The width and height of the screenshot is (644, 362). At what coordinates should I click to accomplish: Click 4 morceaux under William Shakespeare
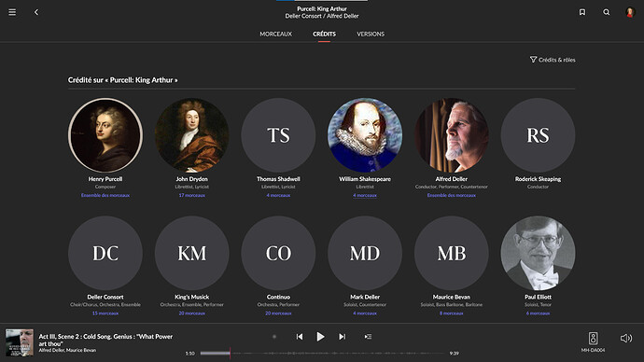tap(365, 195)
